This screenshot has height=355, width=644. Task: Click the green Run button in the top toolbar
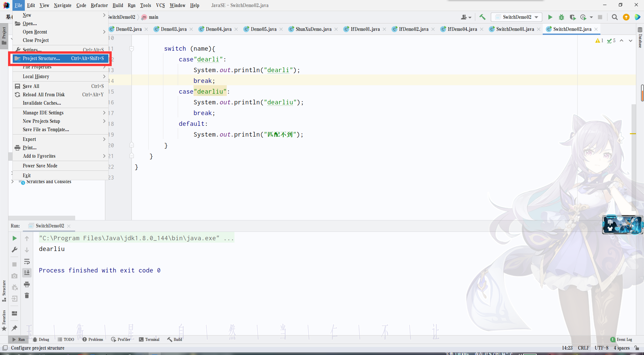pos(550,17)
